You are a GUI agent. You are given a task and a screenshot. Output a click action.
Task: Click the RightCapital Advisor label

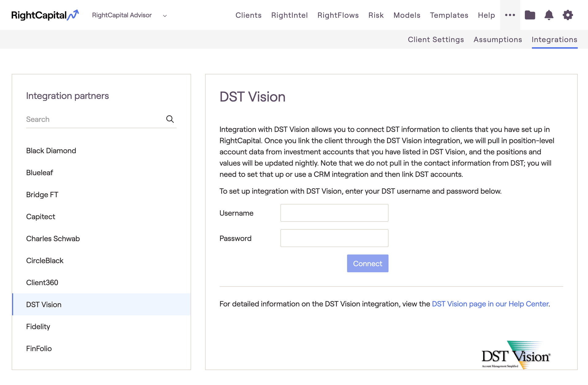(122, 15)
